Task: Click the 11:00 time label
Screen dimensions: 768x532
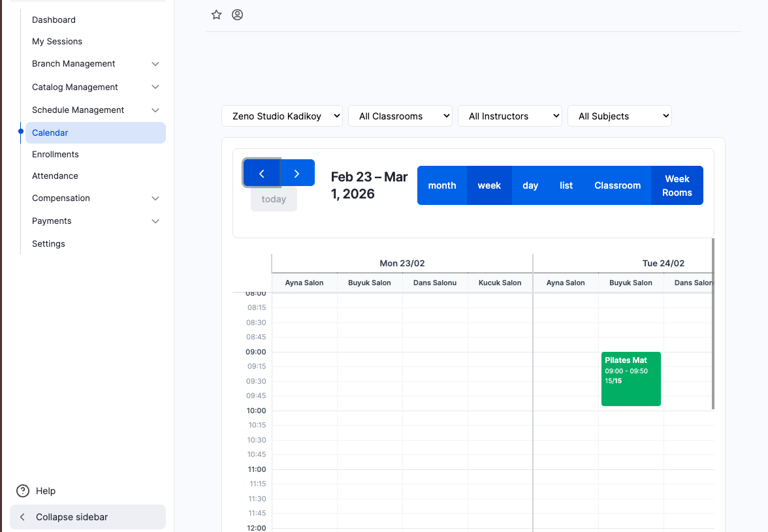Action: pyautogui.click(x=257, y=469)
